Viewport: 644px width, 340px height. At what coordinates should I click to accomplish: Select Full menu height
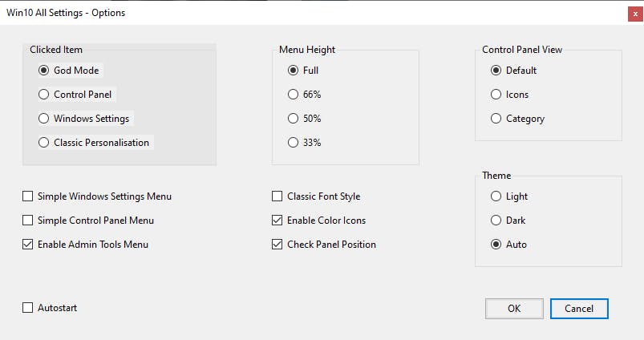[294, 71]
